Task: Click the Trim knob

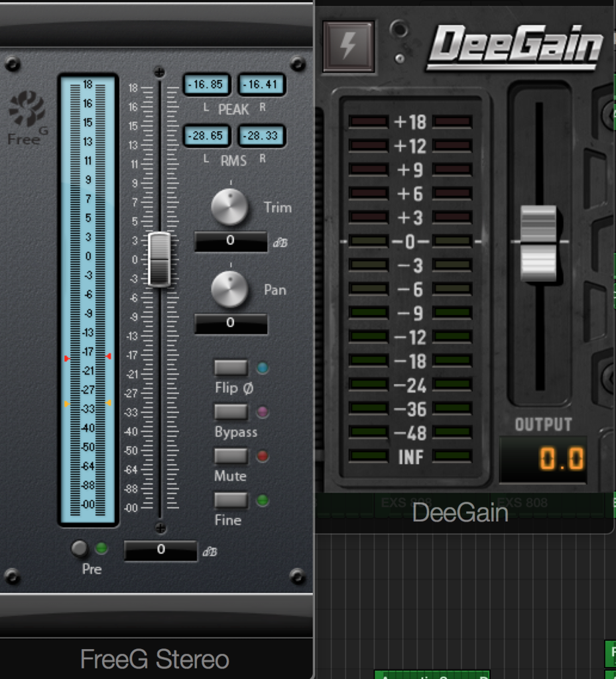Action: pyautogui.click(x=229, y=207)
